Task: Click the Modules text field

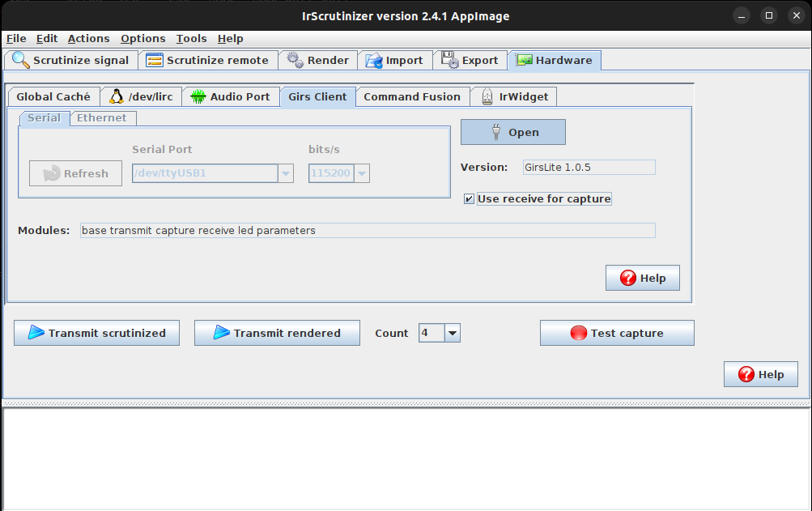Action: [367, 231]
